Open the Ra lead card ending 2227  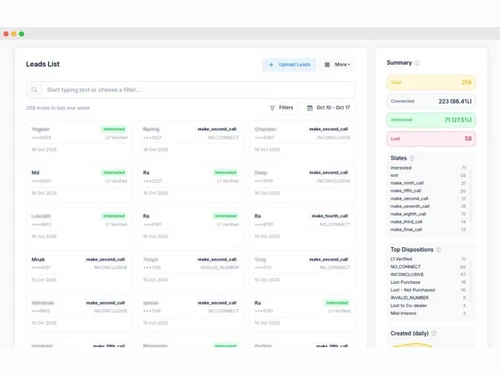click(x=191, y=183)
